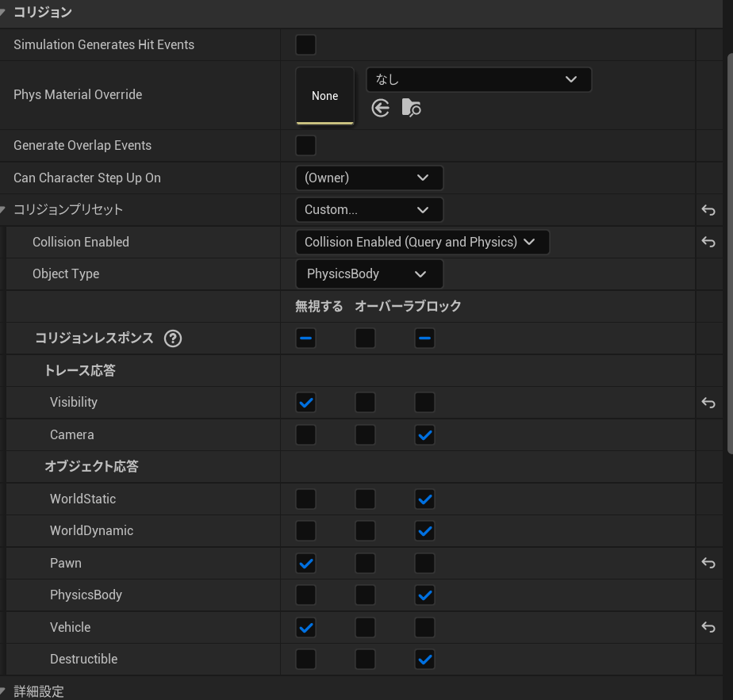
Task: Set WorldStatic response to Overlap
Action: 365,499
